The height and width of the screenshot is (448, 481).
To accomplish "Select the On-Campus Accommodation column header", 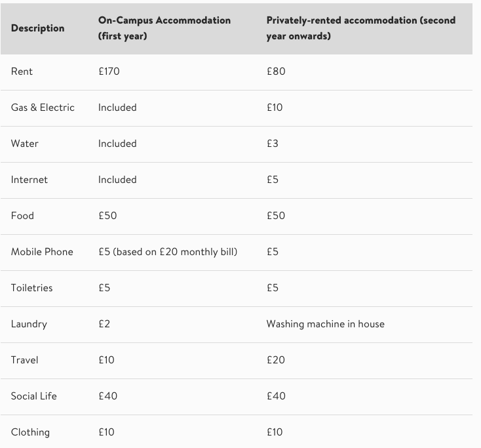I will (164, 28).
